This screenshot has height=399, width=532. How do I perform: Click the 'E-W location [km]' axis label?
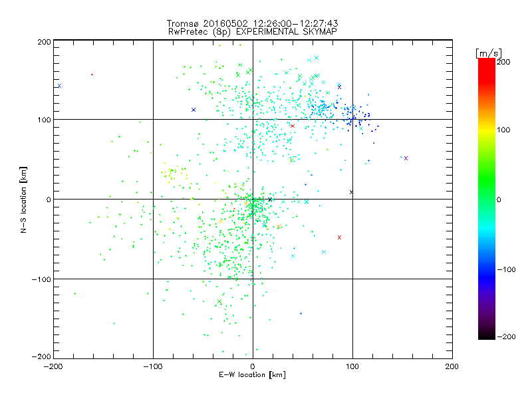tap(252, 374)
